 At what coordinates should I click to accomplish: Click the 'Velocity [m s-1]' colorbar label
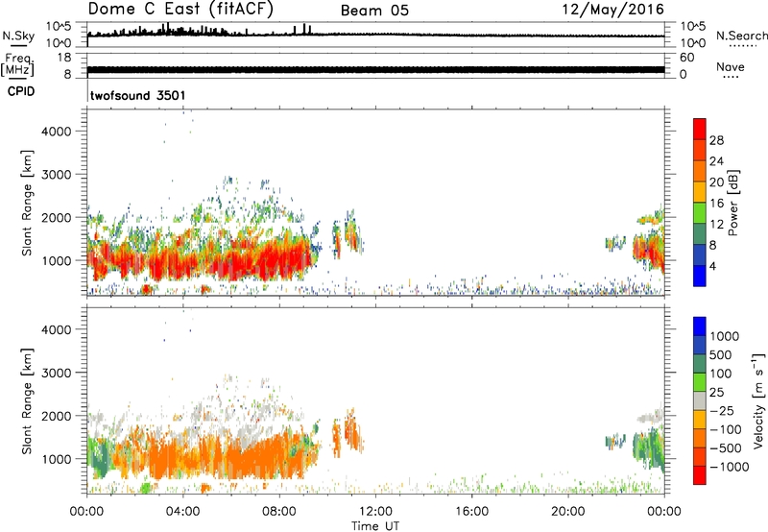pyautogui.click(x=758, y=400)
